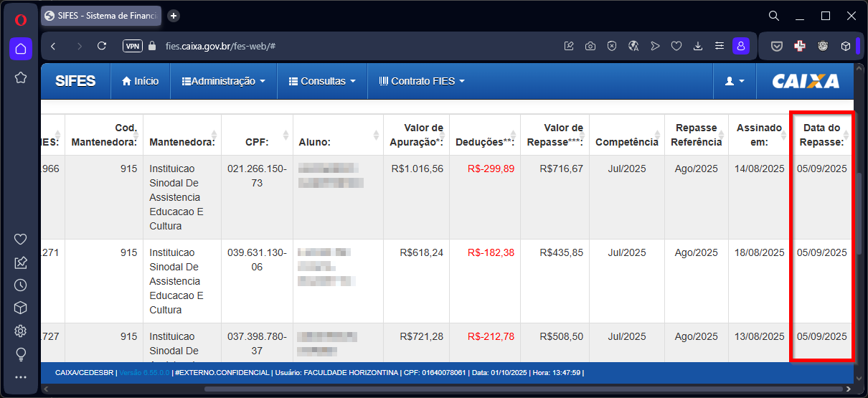Screen dimensions: 868x398
Task: Open the ad blocker shield icon
Action: tap(611, 46)
